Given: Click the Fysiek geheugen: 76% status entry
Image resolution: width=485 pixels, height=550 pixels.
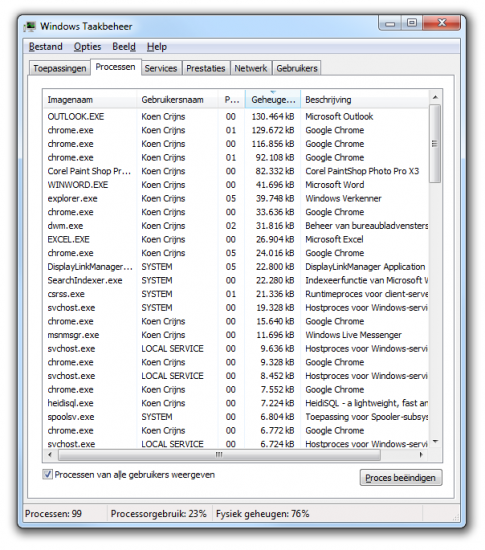Looking at the screenshot, I should click(x=263, y=514).
